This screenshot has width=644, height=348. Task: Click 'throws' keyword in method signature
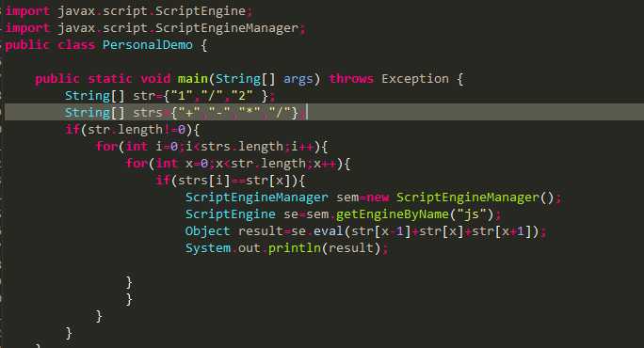(x=351, y=78)
